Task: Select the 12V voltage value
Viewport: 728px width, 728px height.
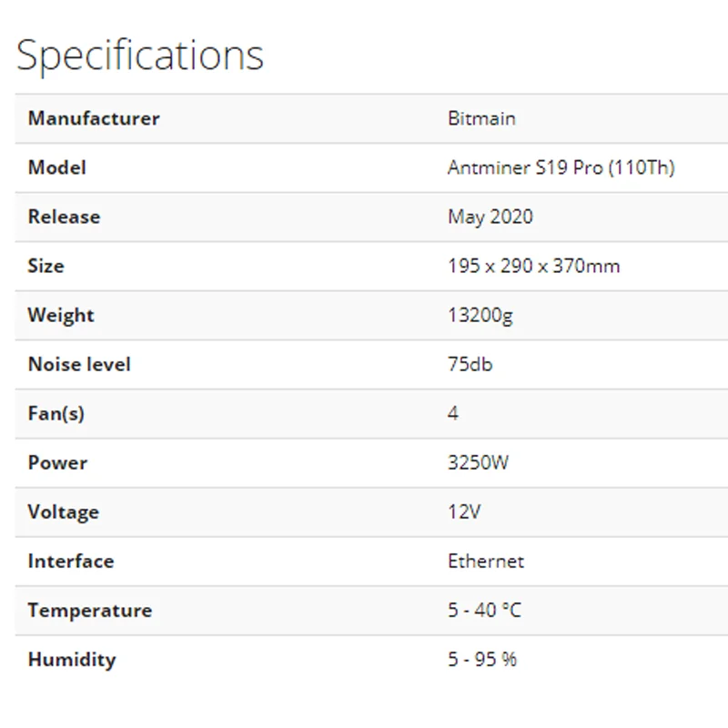Action: point(464,511)
